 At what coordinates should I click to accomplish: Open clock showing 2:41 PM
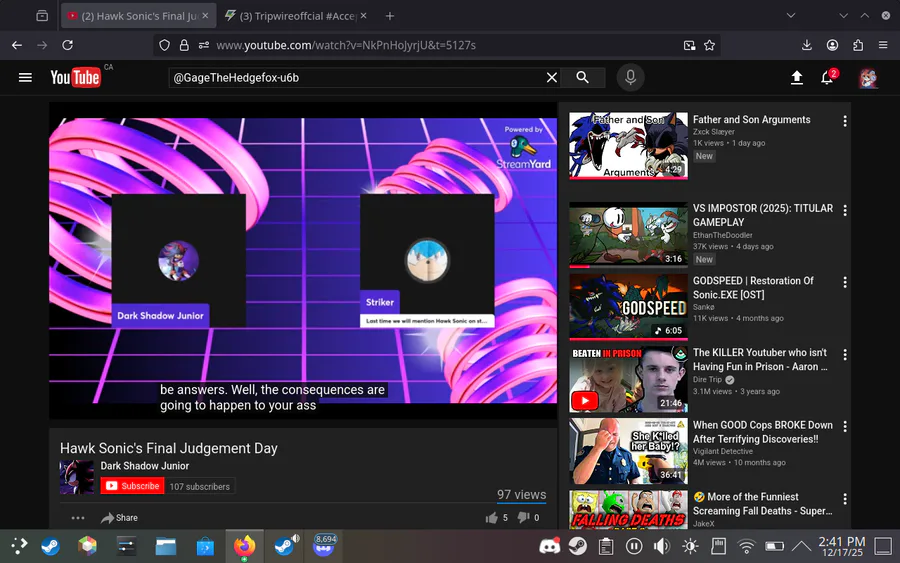pos(841,546)
